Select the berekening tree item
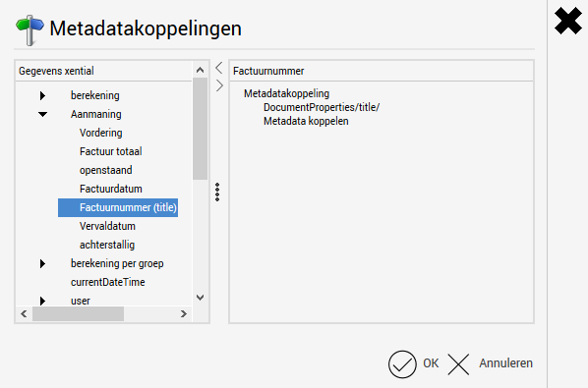Viewport: 588px width, 388px height. [94, 95]
